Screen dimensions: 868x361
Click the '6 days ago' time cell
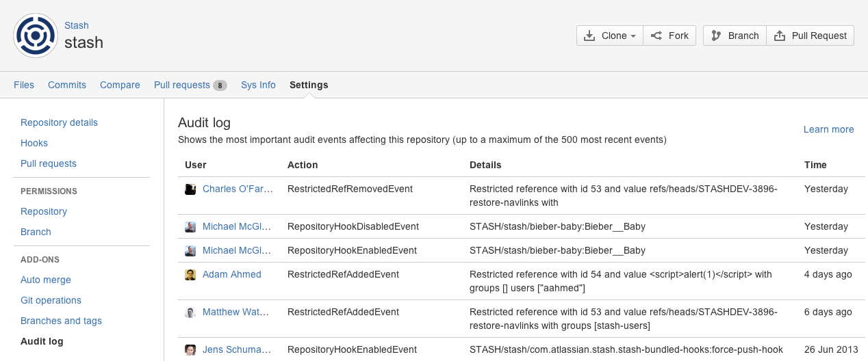pyautogui.click(x=828, y=312)
